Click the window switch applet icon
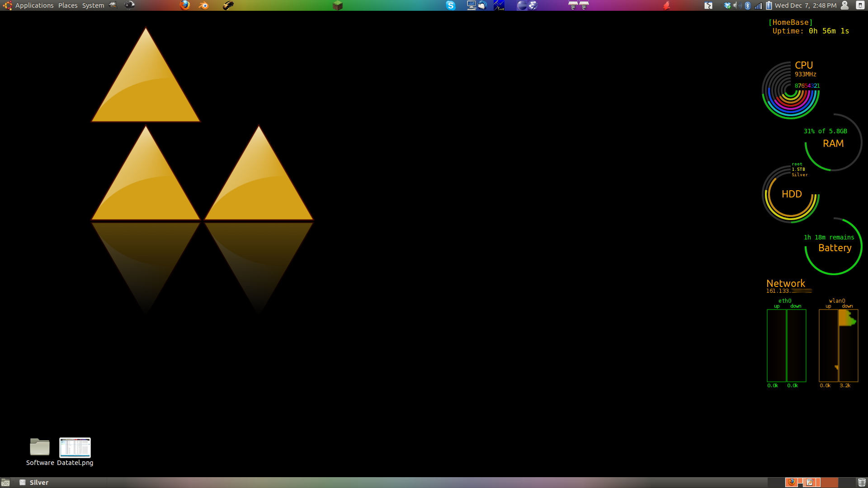 pos(708,5)
